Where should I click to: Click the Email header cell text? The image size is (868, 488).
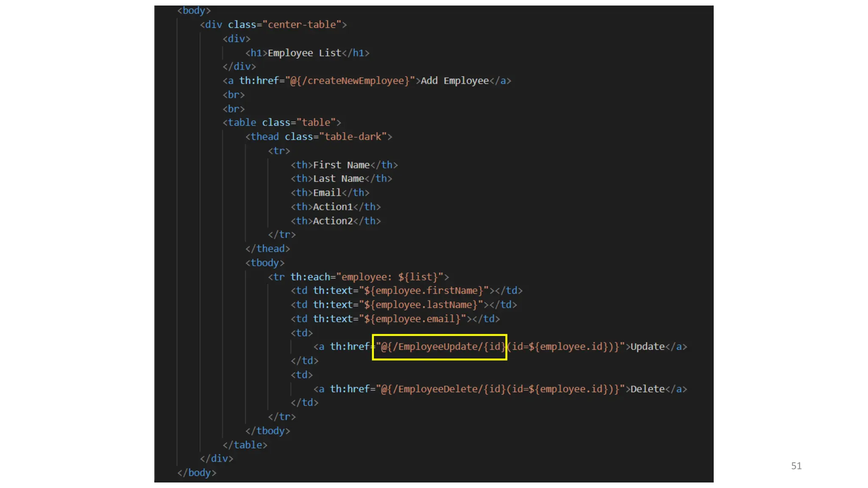(327, 193)
